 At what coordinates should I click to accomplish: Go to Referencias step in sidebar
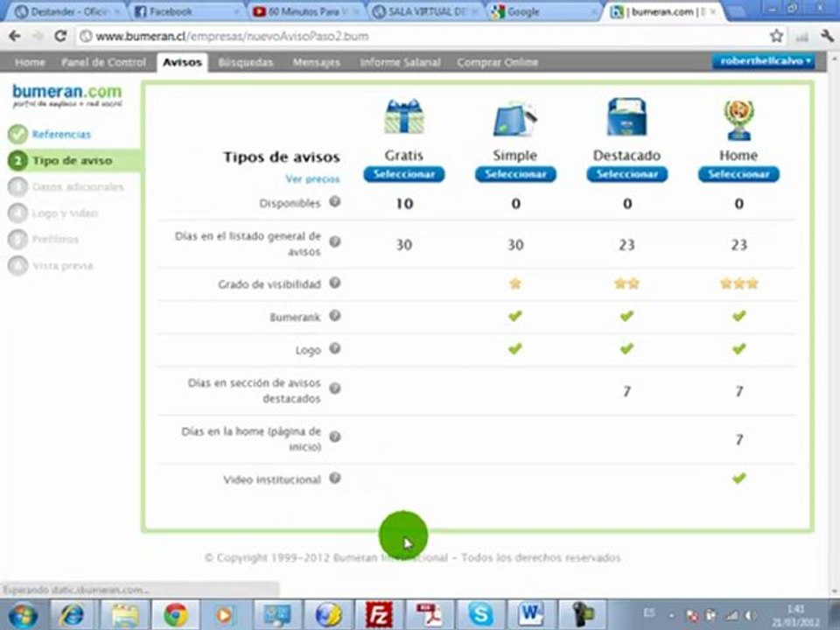pos(61,134)
